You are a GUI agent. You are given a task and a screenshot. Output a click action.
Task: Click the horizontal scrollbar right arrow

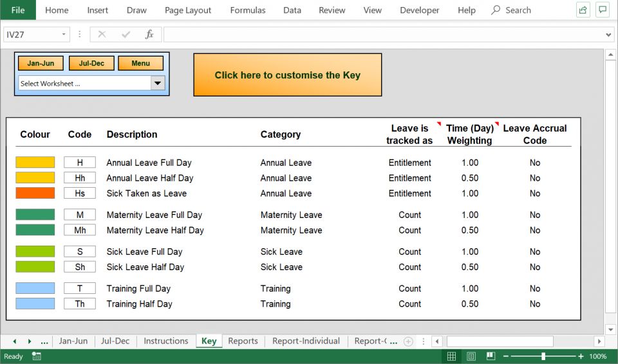click(599, 341)
